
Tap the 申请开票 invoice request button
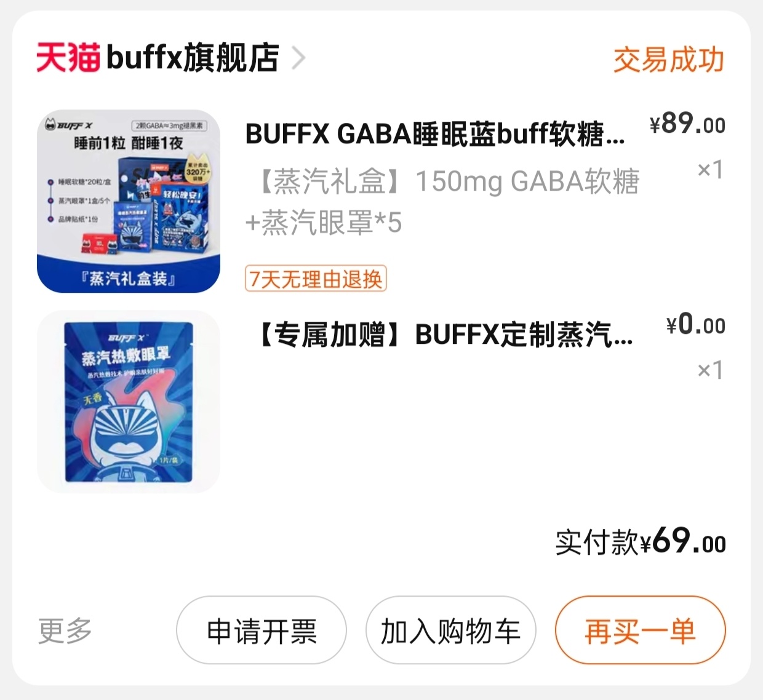[262, 630]
